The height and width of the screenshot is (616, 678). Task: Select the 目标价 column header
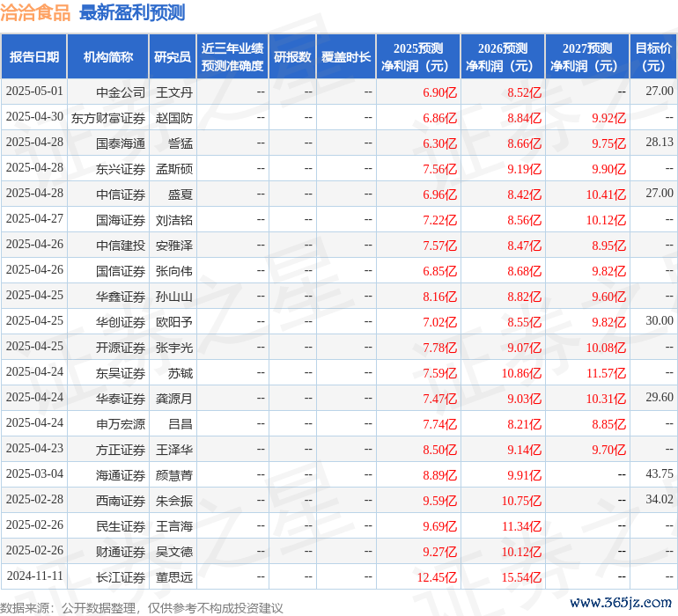pyautogui.click(x=653, y=56)
